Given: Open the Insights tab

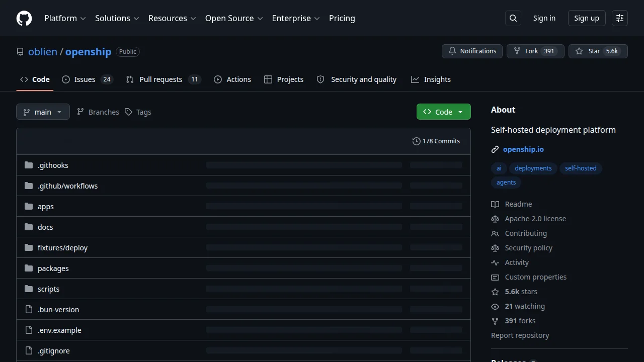Looking at the screenshot, I should 431,79.
